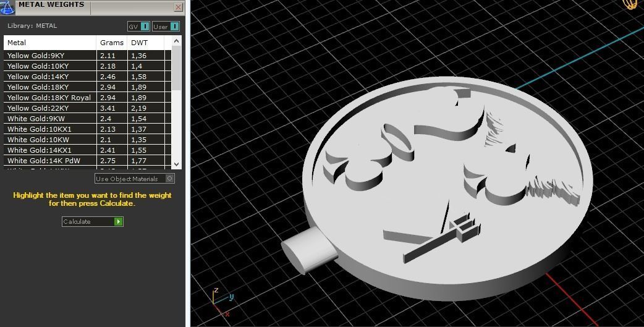The image size is (644, 327).
Task: Click the Library: METAL label
Action: (x=32, y=25)
